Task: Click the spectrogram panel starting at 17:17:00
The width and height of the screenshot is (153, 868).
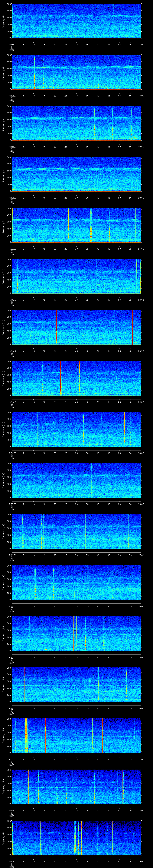Action: (76, 72)
